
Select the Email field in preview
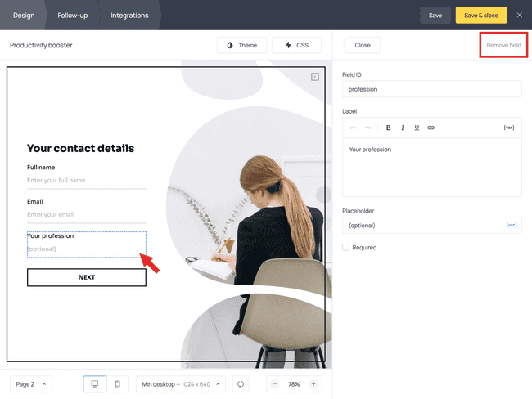tap(87, 211)
